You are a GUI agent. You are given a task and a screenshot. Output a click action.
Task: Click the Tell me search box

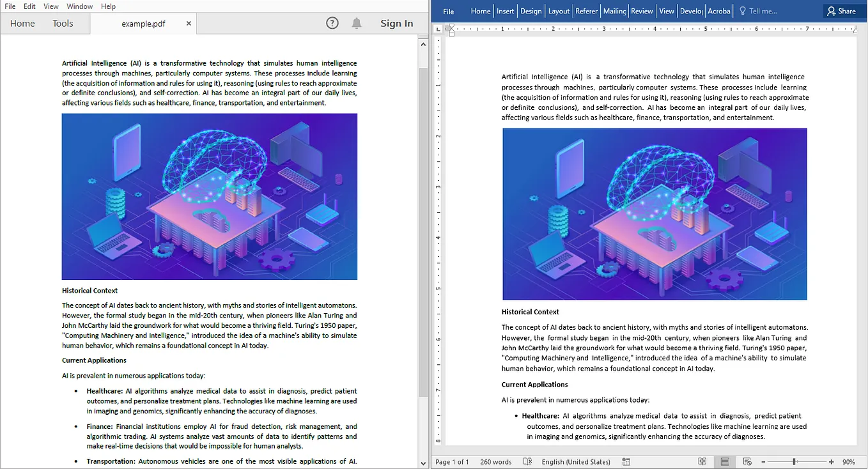tap(764, 11)
